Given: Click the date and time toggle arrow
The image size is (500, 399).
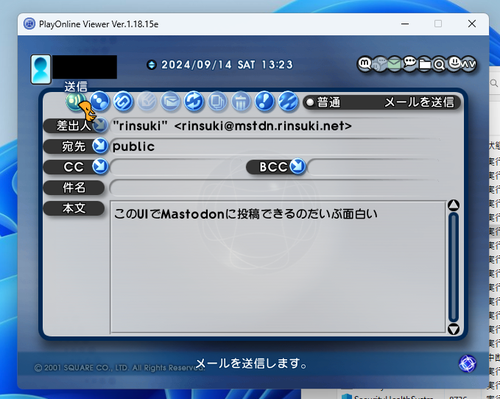Looking at the screenshot, I should (x=152, y=65).
